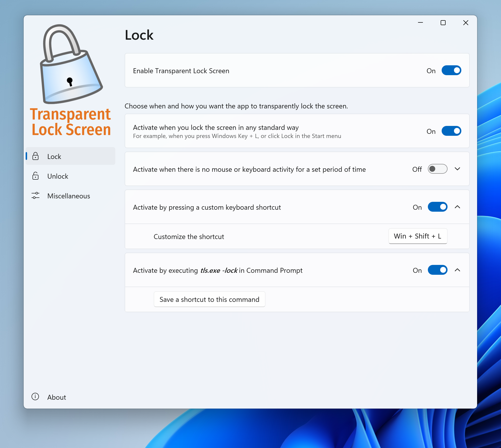Click the Activate by executing tls.exe -lock label
Viewport: 501px width, 448px height.
218,271
